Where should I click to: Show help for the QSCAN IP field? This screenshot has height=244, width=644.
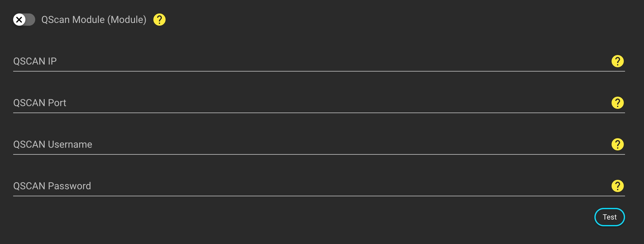pyautogui.click(x=617, y=61)
